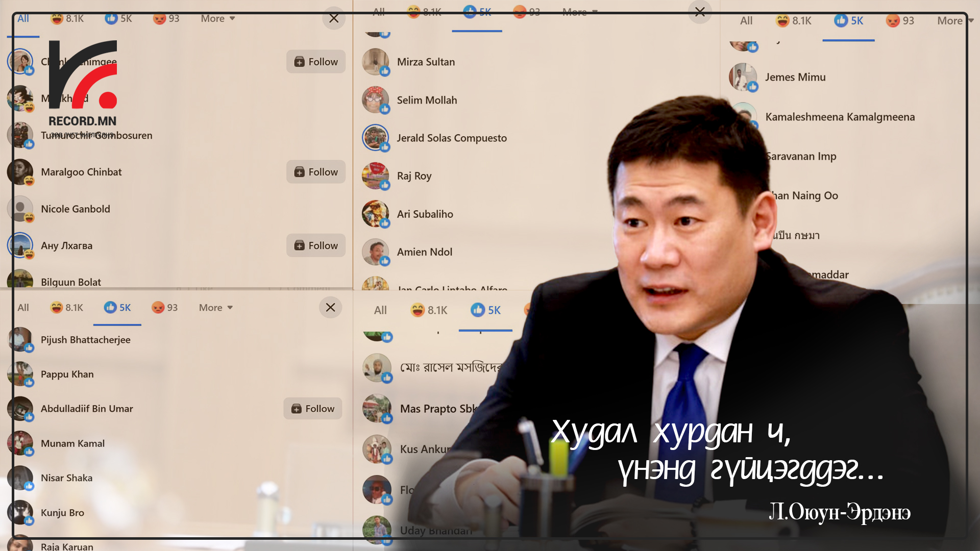This screenshot has width=980, height=551.
Task: Click Raj Roy's avatar
Action: [376, 176]
